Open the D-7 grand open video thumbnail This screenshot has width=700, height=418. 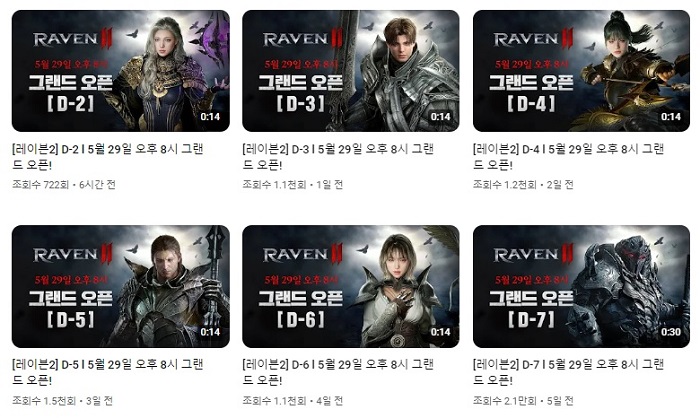coord(581,286)
